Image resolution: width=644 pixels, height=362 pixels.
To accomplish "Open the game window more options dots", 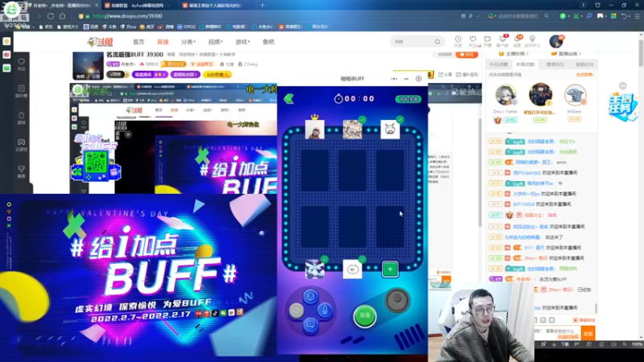I will [394, 79].
